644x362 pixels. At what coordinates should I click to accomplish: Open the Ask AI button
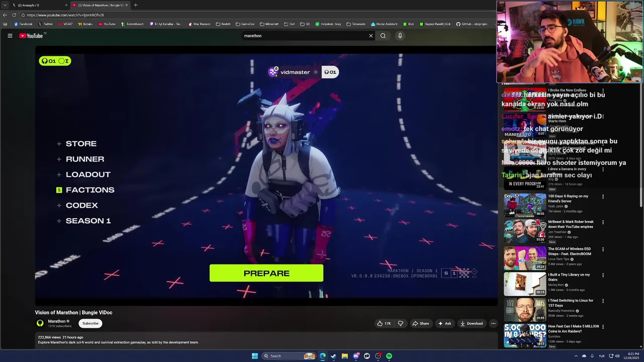point(444,323)
